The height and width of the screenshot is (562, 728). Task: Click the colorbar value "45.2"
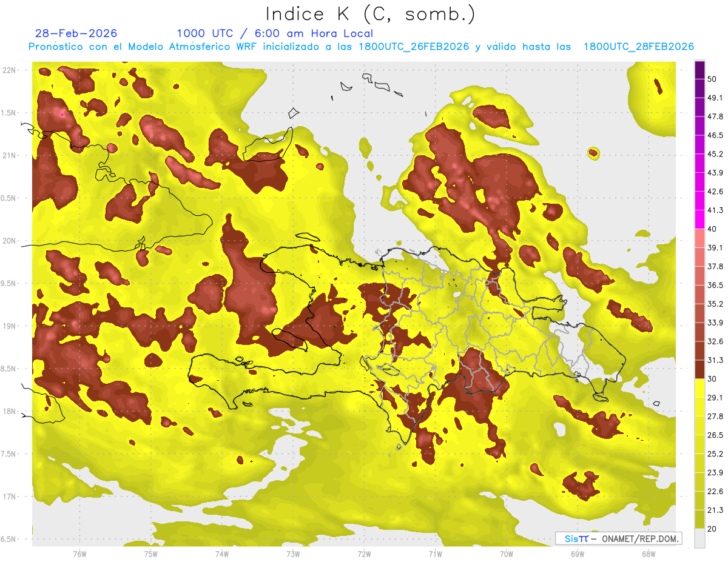click(x=715, y=154)
